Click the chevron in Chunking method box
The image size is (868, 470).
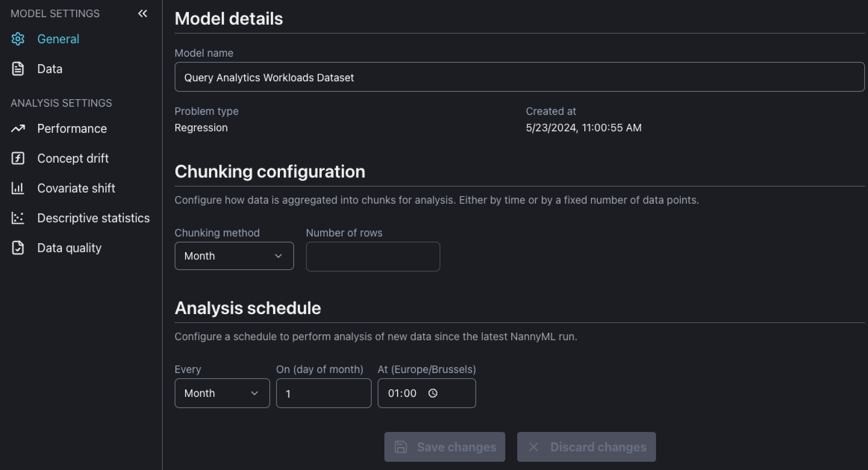pyautogui.click(x=278, y=256)
